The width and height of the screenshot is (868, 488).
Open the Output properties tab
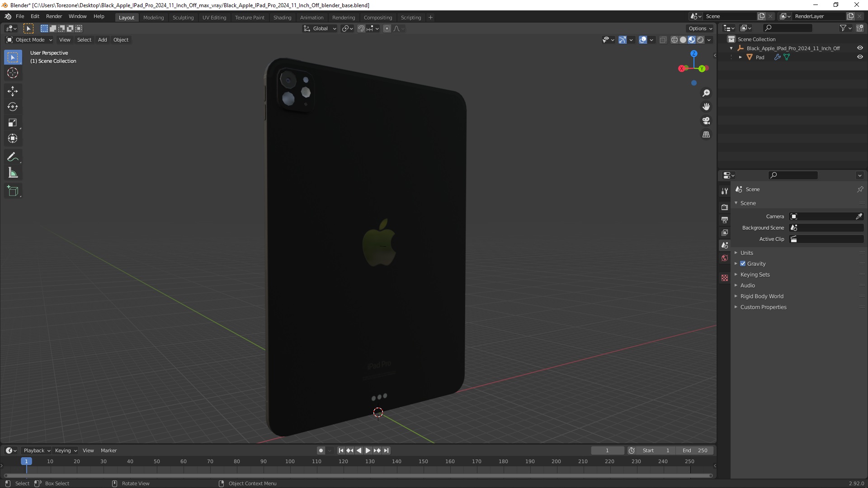(x=725, y=220)
